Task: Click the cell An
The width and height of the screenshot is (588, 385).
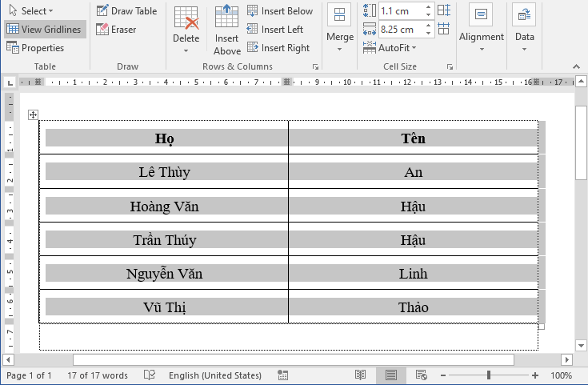Action: pos(414,171)
